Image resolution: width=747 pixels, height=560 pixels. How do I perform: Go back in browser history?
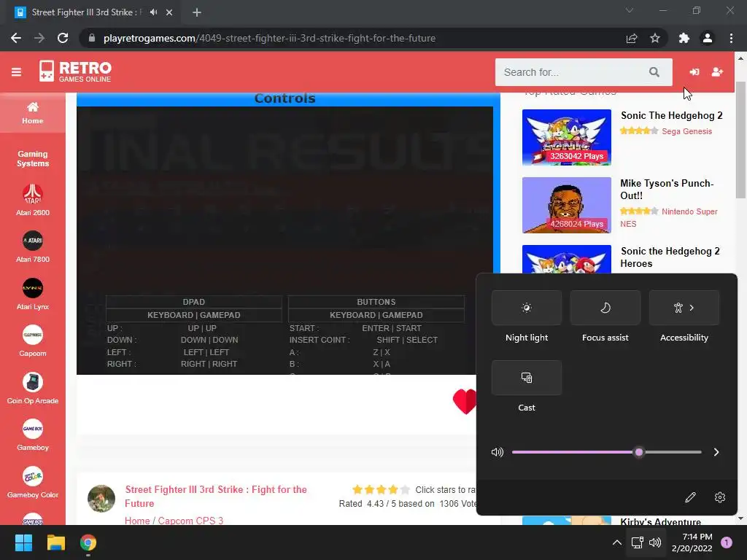click(x=16, y=38)
